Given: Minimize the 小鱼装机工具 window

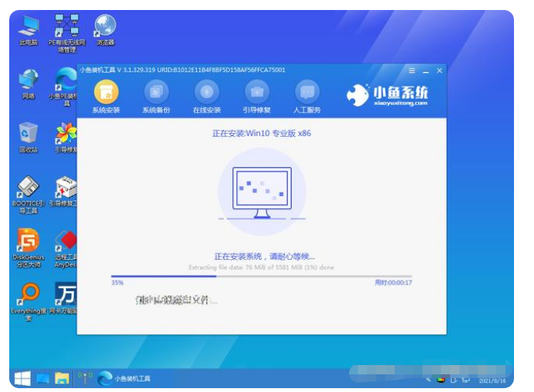Looking at the screenshot, I should point(426,71).
